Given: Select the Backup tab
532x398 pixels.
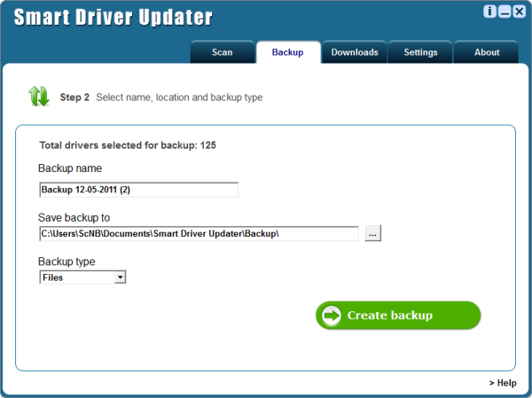Looking at the screenshot, I should tap(287, 52).
